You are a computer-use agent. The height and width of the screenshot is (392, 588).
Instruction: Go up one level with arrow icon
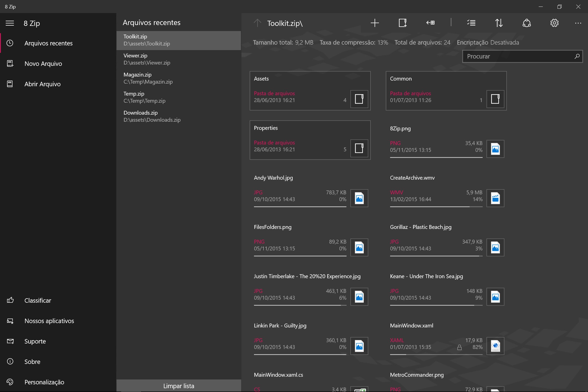[x=257, y=23]
